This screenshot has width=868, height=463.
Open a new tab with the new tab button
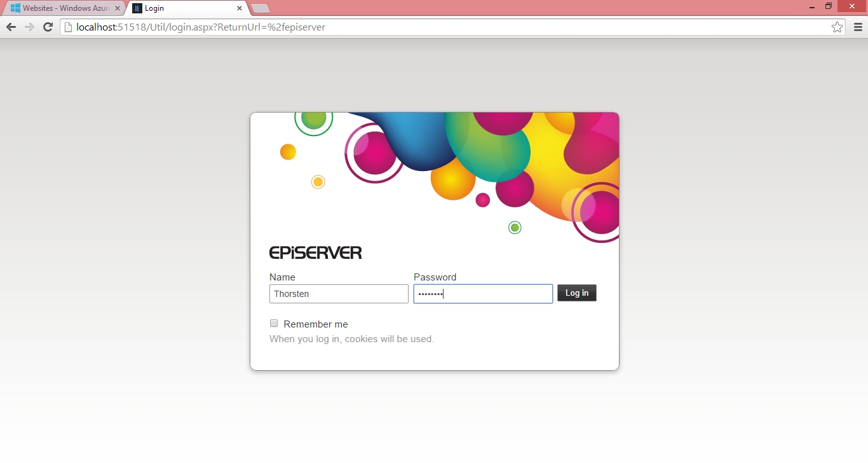[261, 8]
